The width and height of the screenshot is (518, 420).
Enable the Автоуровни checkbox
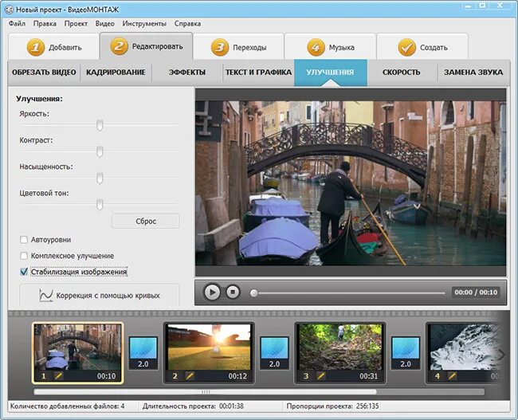point(24,240)
